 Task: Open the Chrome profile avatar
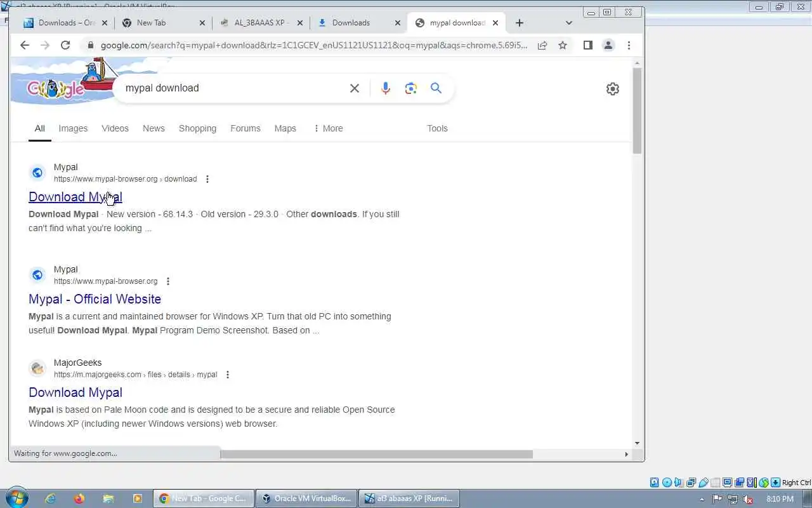coord(608,45)
